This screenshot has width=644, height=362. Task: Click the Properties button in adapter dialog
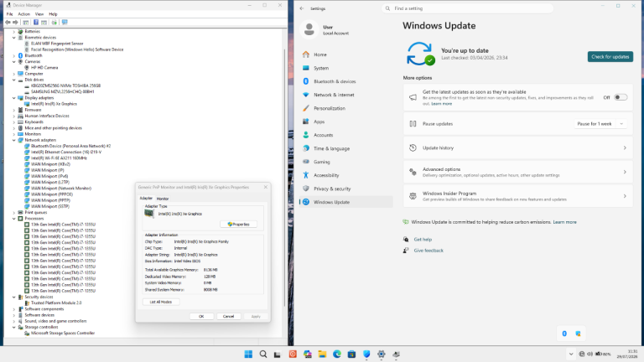click(x=238, y=225)
